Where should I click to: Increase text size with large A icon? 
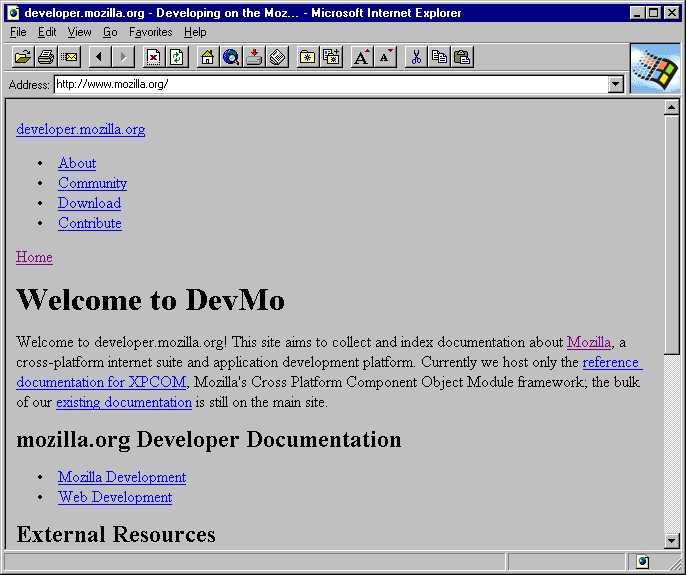[x=362, y=57]
